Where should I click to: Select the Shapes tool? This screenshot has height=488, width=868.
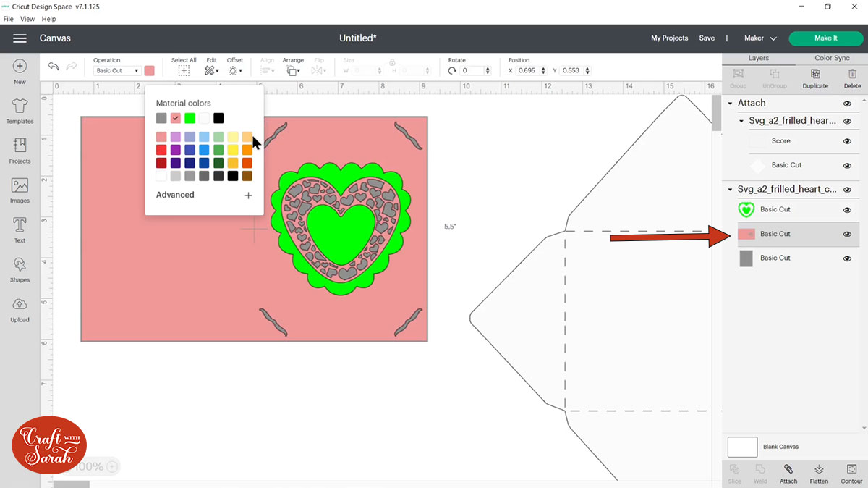tap(20, 268)
